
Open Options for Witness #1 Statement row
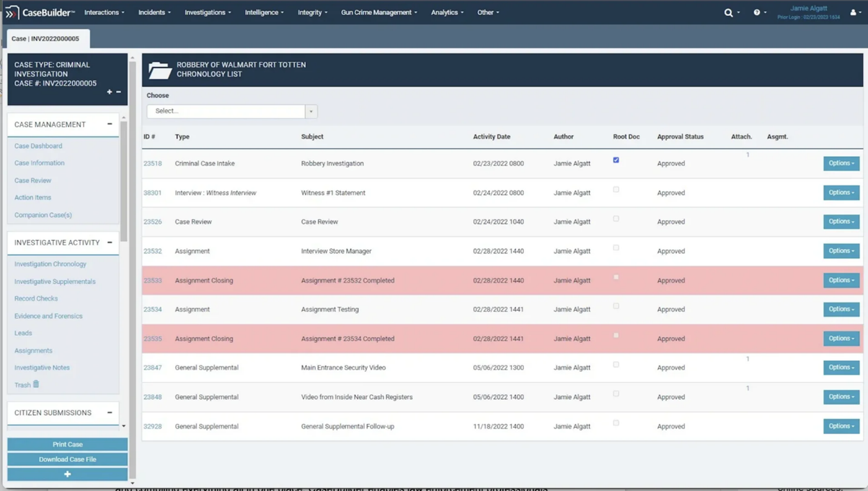pos(841,192)
